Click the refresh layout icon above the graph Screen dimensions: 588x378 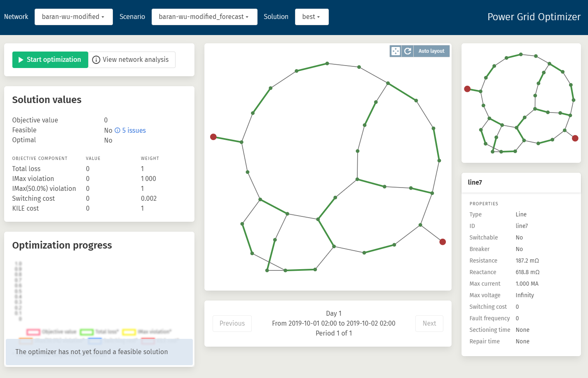pos(408,51)
